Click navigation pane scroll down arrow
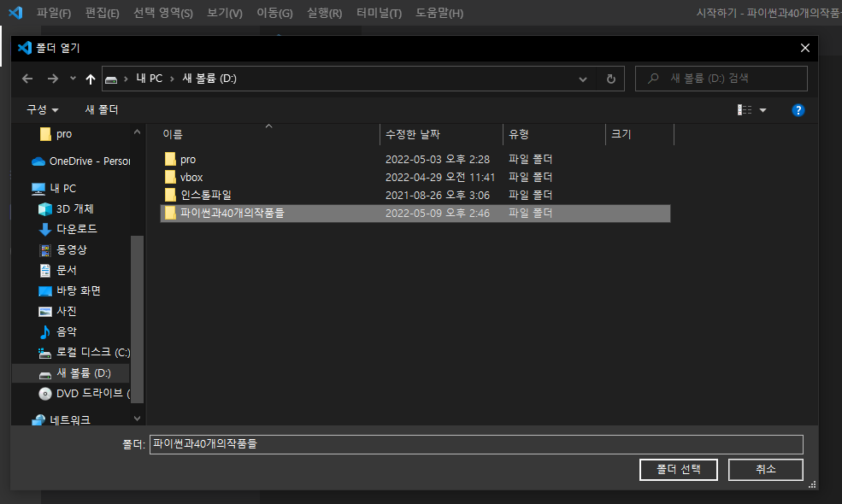This screenshot has width=842, height=504. click(137, 418)
